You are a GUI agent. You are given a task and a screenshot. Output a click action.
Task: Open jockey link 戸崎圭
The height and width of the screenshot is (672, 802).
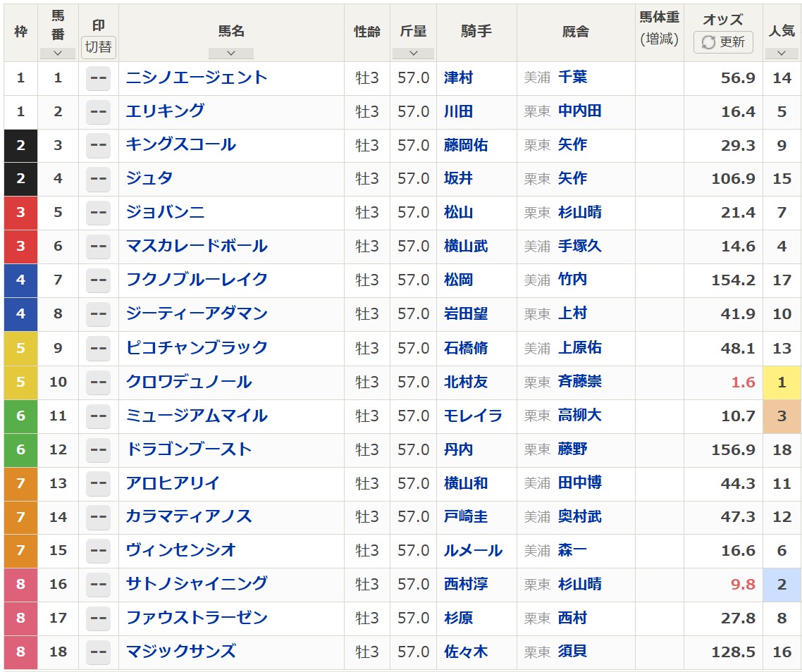pos(466,517)
